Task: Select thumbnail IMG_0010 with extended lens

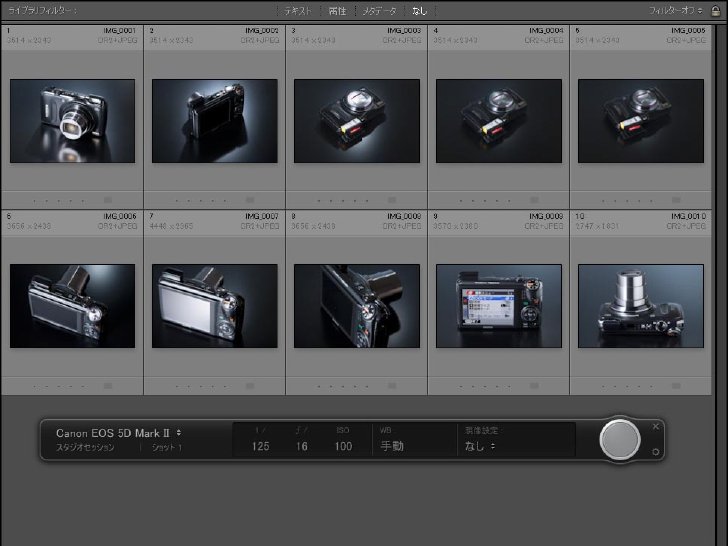Action: [x=641, y=306]
